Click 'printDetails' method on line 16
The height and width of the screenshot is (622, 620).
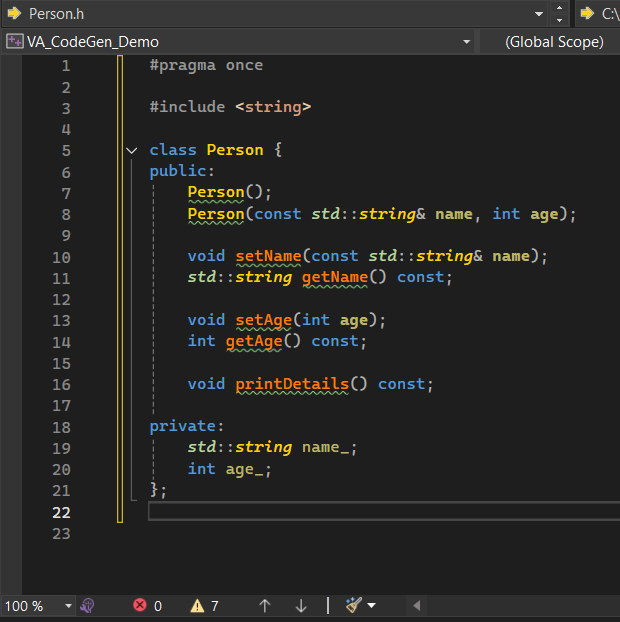pos(292,384)
